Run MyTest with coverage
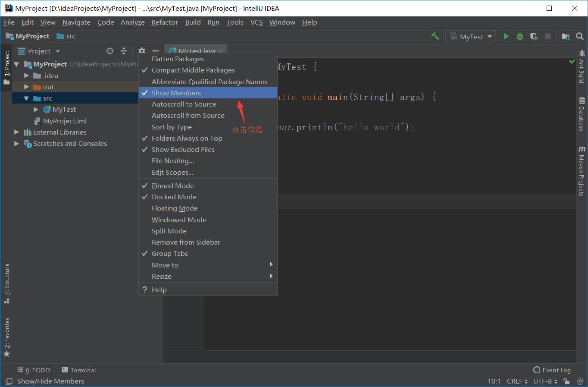Viewport: 588px width, 387px height. click(534, 36)
